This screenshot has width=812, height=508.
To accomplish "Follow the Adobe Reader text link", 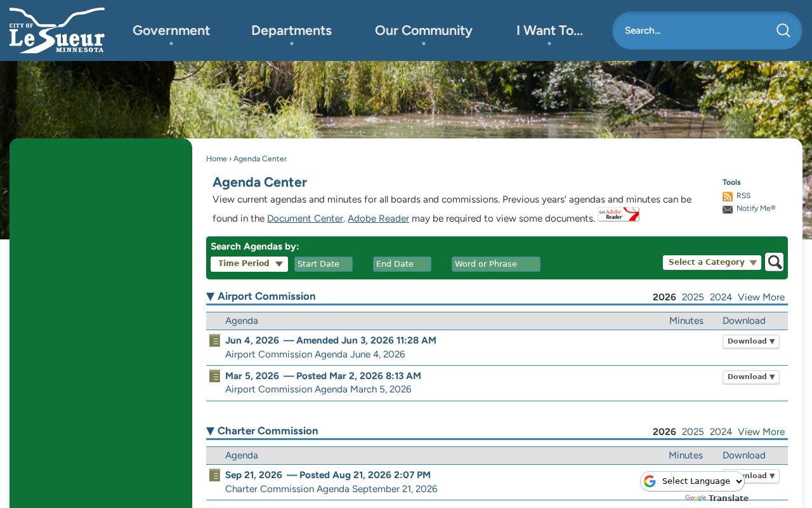I will (378, 218).
